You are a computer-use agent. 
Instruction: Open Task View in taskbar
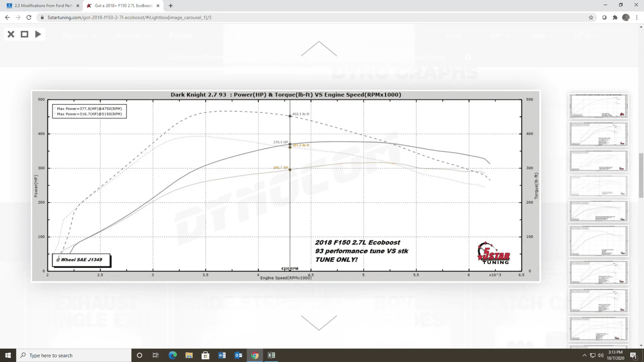[x=156, y=355]
